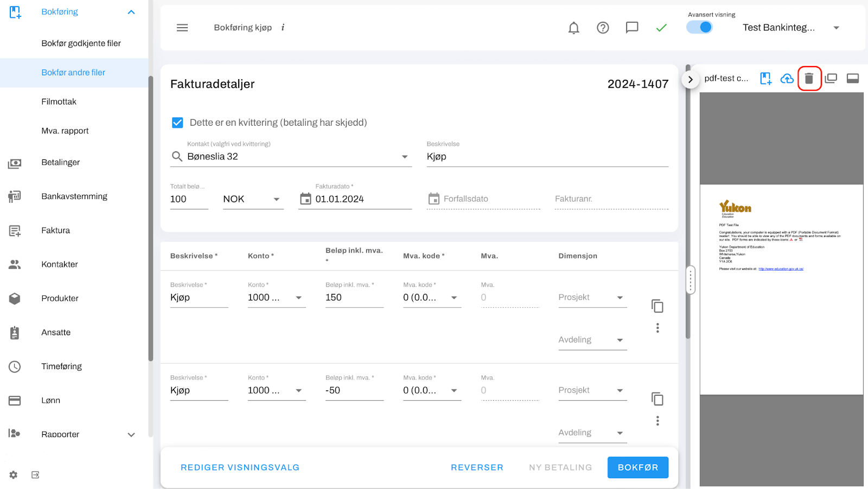868x489 pixels.
Task: Click the PDF document page preview
Action: (782, 289)
